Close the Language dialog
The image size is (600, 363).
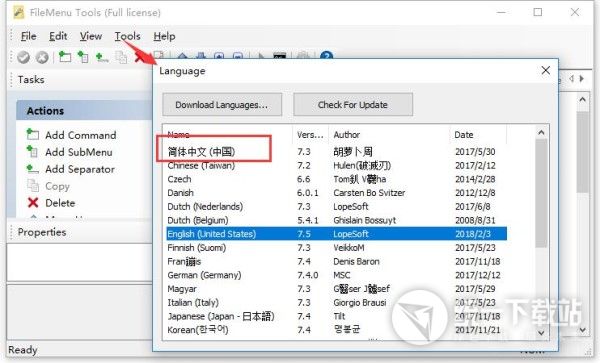546,70
